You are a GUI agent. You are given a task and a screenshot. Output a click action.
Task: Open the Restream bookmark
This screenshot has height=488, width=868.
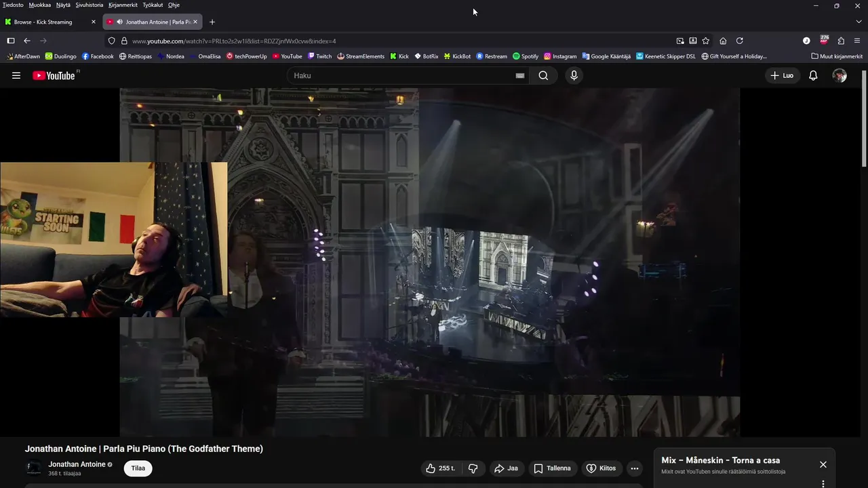point(492,56)
